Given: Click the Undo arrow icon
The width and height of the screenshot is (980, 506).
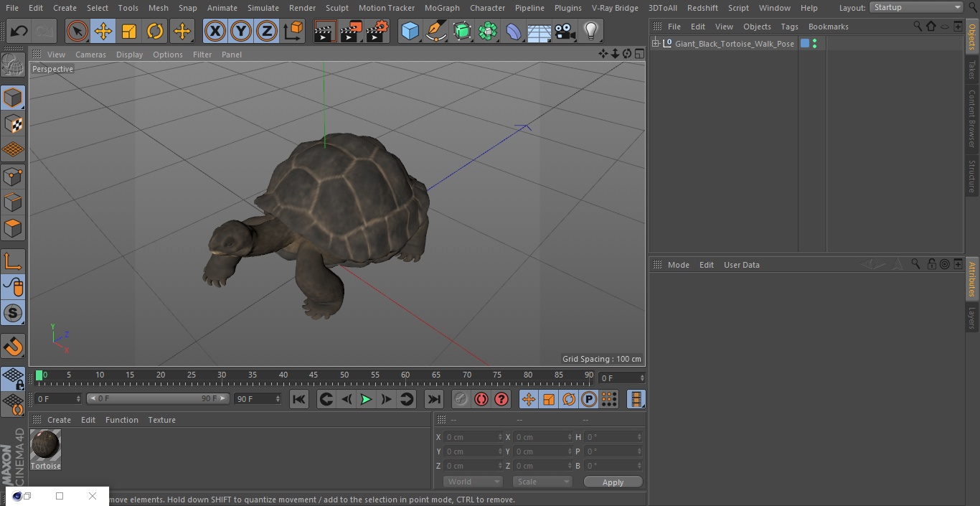Looking at the screenshot, I should 19,31.
